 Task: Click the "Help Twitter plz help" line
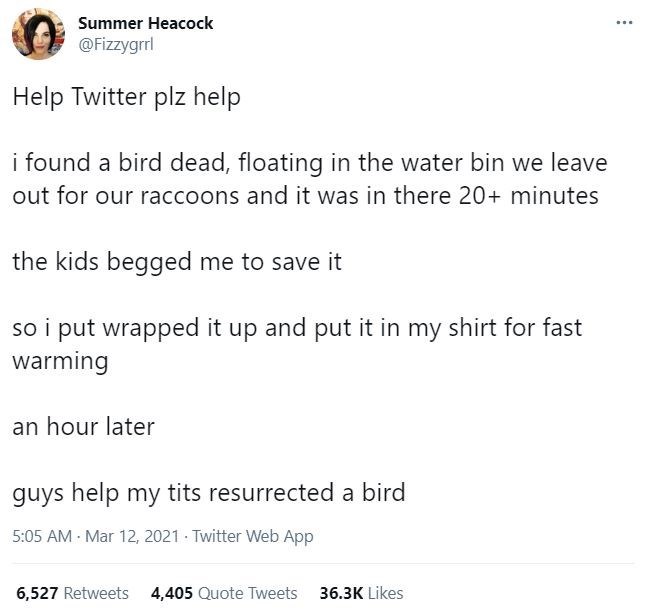point(126,98)
